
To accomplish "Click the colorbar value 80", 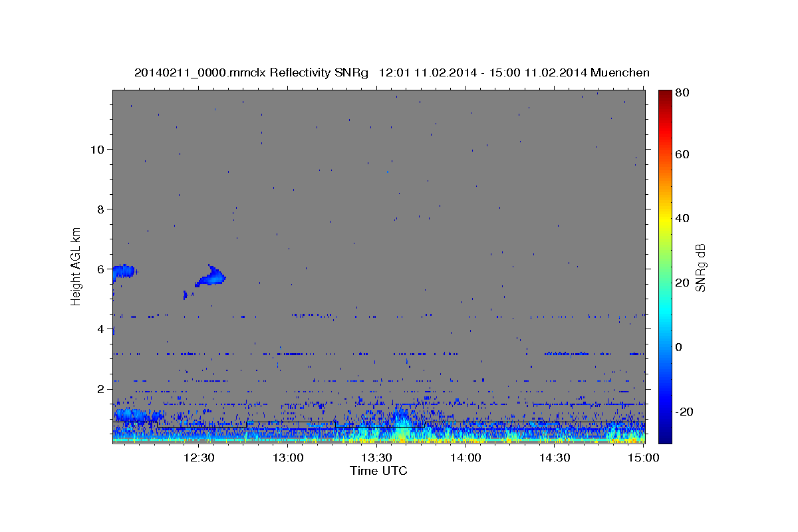I will coord(682,93).
